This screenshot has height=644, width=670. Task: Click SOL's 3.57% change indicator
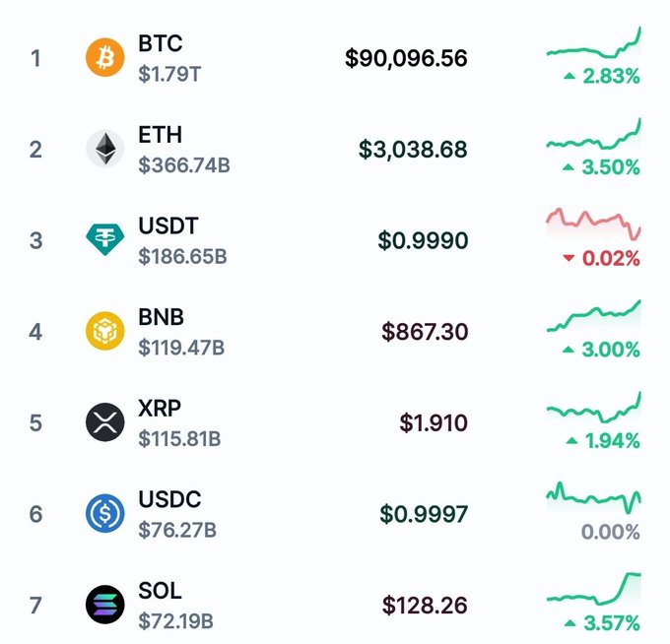click(601, 623)
